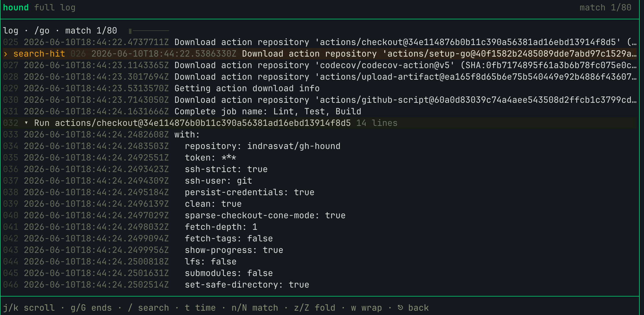Toggle folding via 'z/Z fold' hint
Image resolution: width=644 pixels, height=315 pixels.
click(x=315, y=308)
